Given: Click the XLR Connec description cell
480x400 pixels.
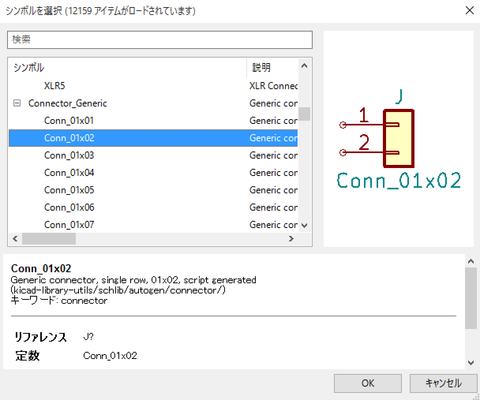Looking at the screenshot, I should click(273, 86).
